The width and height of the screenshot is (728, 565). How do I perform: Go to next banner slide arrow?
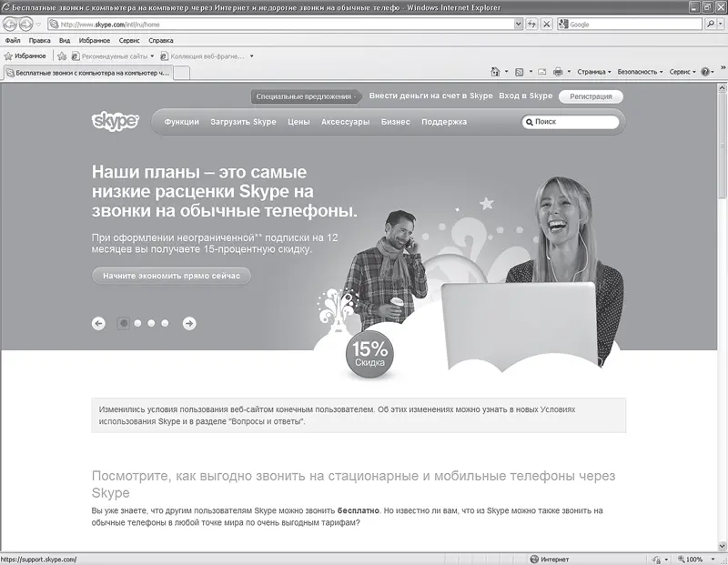[189, 323]
